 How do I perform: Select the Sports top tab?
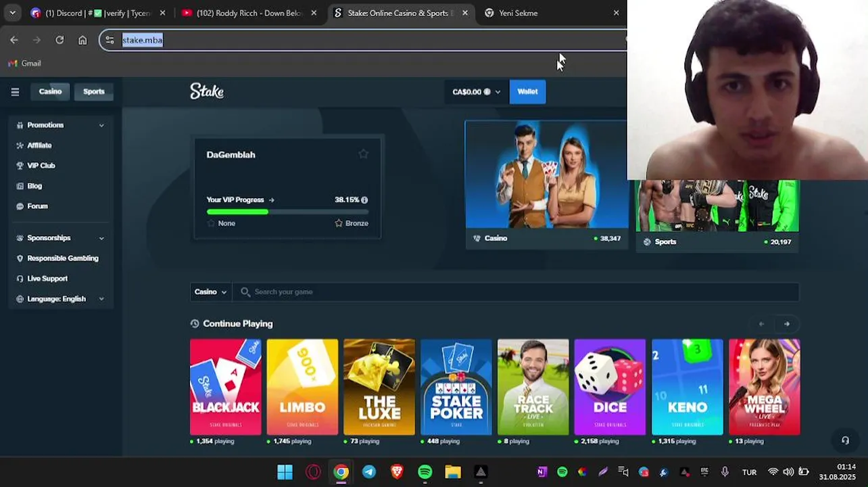click(94, 91)
